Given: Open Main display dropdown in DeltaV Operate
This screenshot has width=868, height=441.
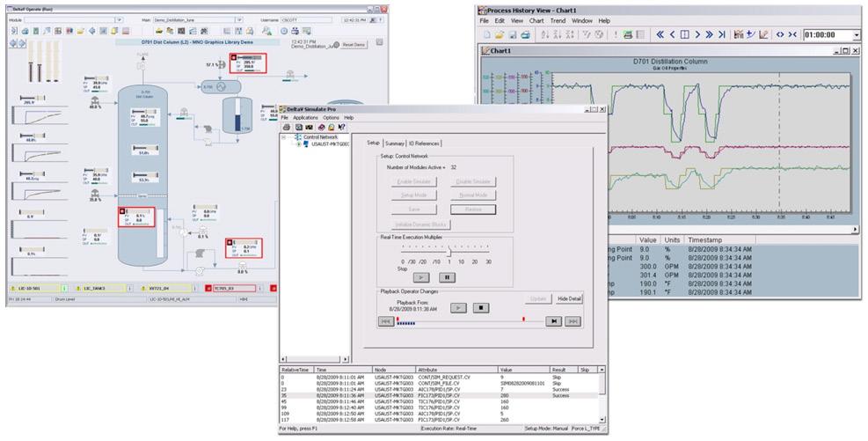Looking at the screenshot, I should 238,19.
